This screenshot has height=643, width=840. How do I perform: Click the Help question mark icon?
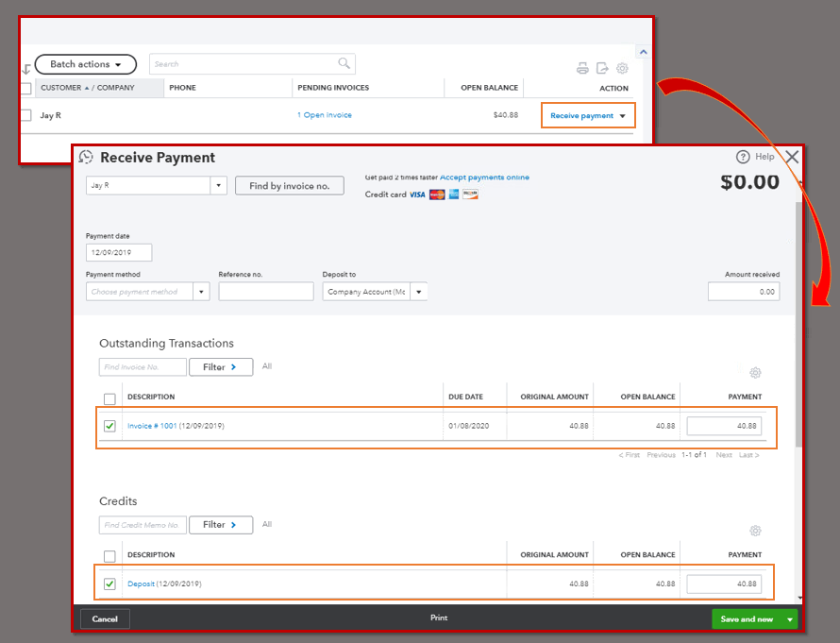743,157
